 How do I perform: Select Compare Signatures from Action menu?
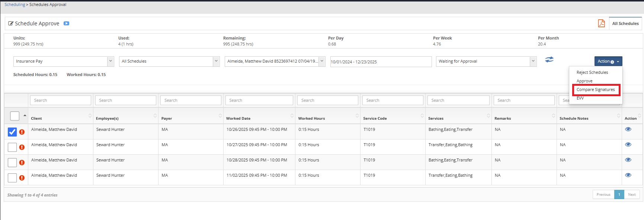point(595,90)
